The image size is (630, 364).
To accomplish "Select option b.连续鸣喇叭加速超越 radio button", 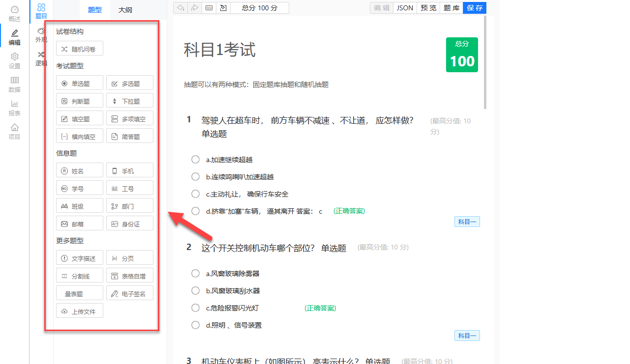I will pyautogui.click(x=195, y=176).
